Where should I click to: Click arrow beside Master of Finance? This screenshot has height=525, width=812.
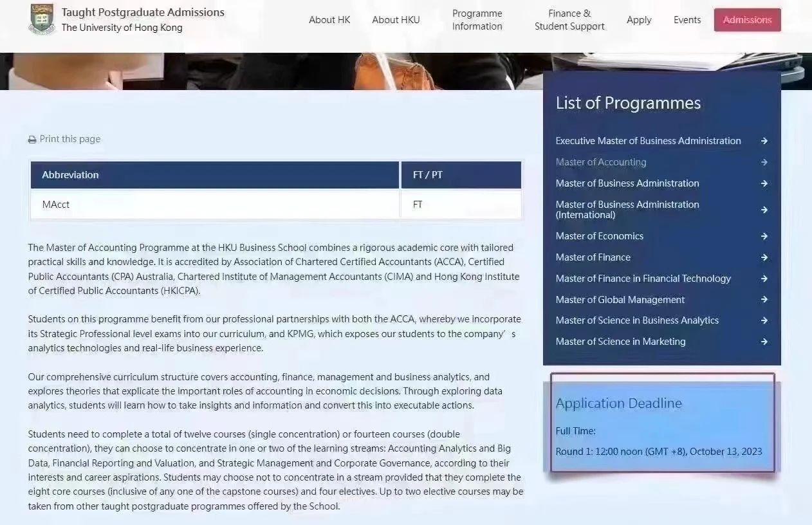click(764, 257)
